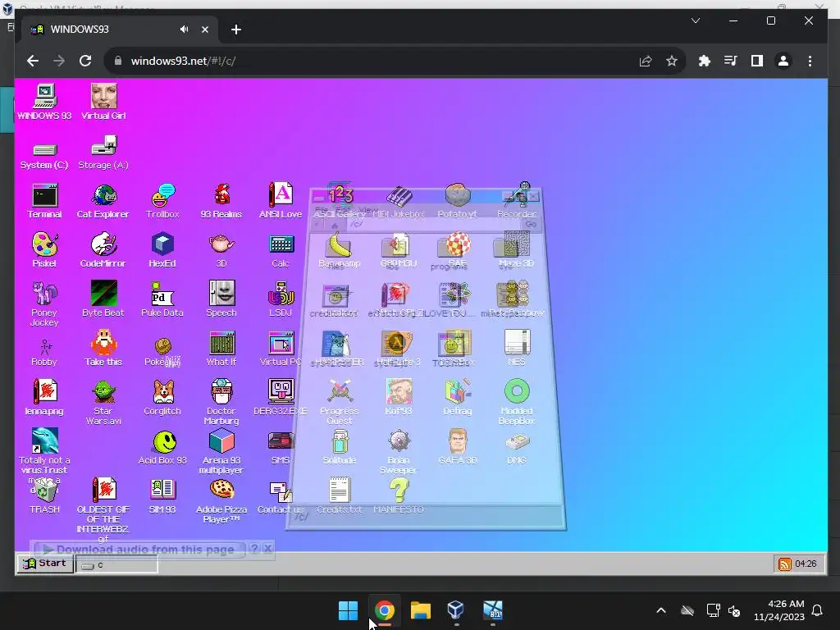
Task: Open the Chrome extensions puzzle icon
Action: pos(705,61)
